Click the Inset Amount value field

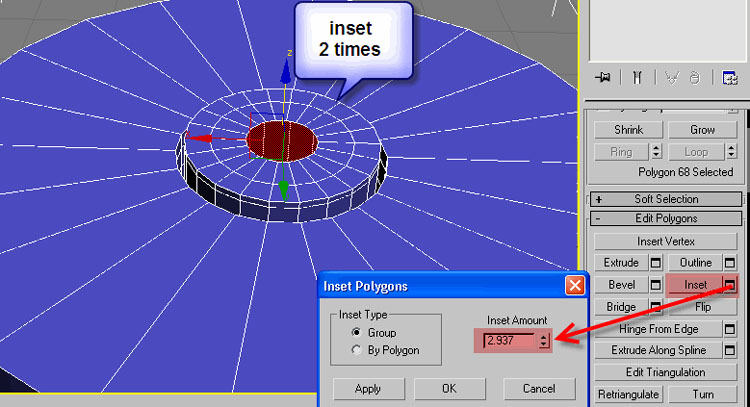click(x=509, y=340)
